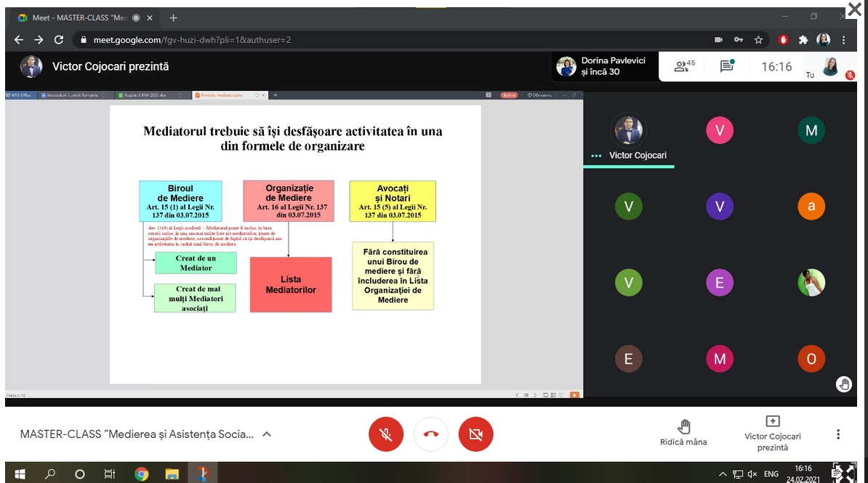Viewport: 868px width, 483px height.
Task: Click the camera permission icon in address bar
Action: tap(718, 39)
